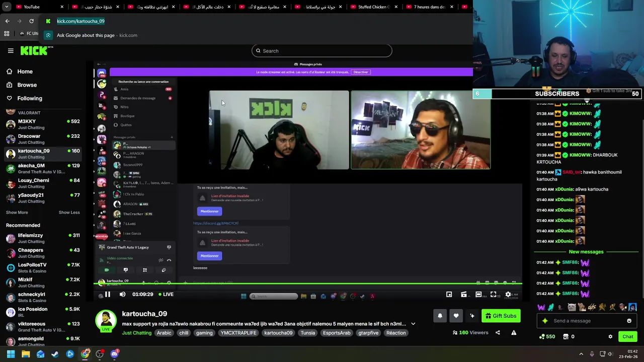The height and width of the screenshot is (362, 644).
Task: Pause the live stream
Action: [x=107, y=295]
